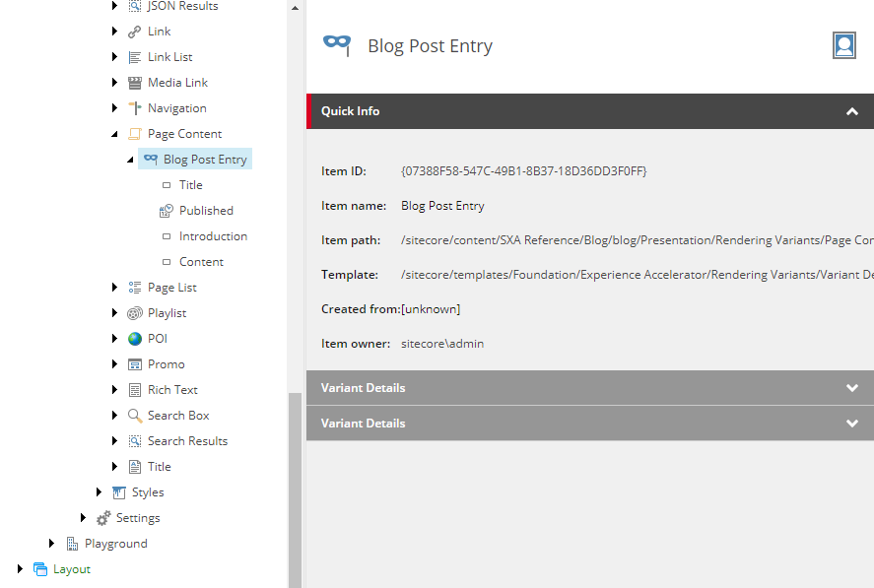Click the Search Box magnifier icon
The height and width of the screenshot is (588, 874).
click(134, 416)
